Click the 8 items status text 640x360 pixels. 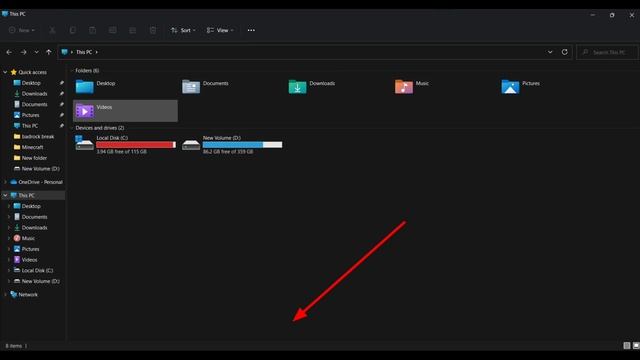(13, 346)
